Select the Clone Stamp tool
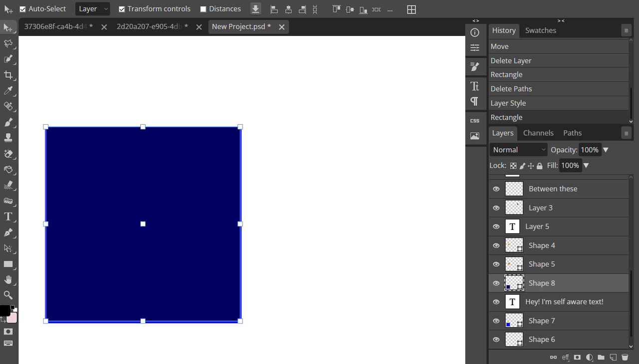This screenshot has width=639, height=364. click(8, 138)
